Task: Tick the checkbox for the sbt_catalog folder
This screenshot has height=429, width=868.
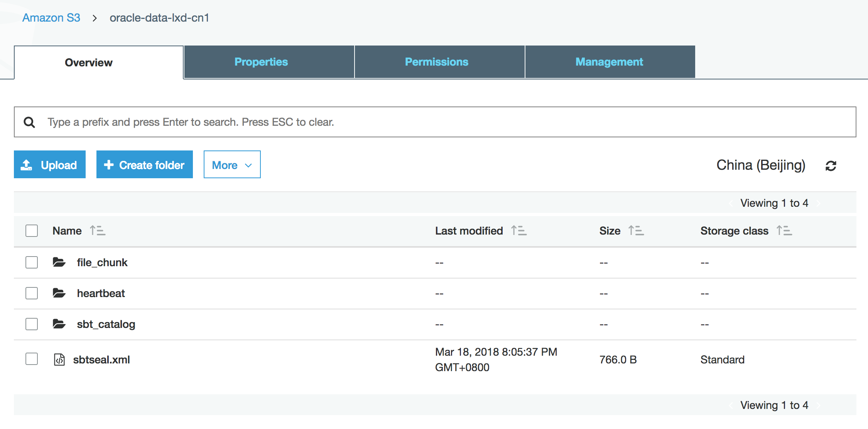Action: click(32, 324)
